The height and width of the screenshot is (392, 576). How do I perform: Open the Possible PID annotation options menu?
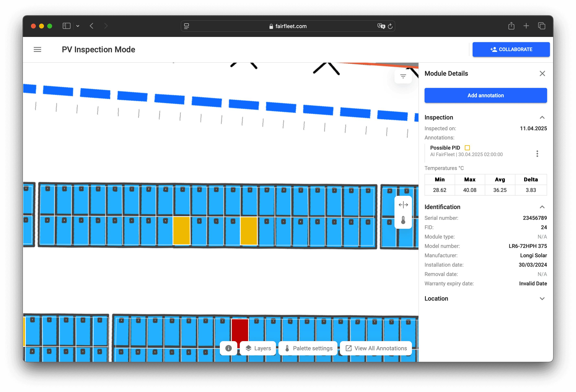tap(537, 154)
